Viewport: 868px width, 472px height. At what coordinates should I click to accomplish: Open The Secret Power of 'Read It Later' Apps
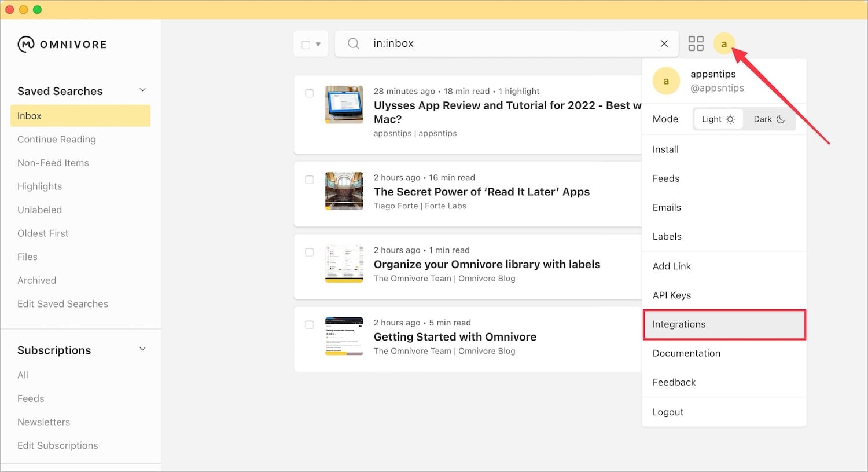[481, 192]
